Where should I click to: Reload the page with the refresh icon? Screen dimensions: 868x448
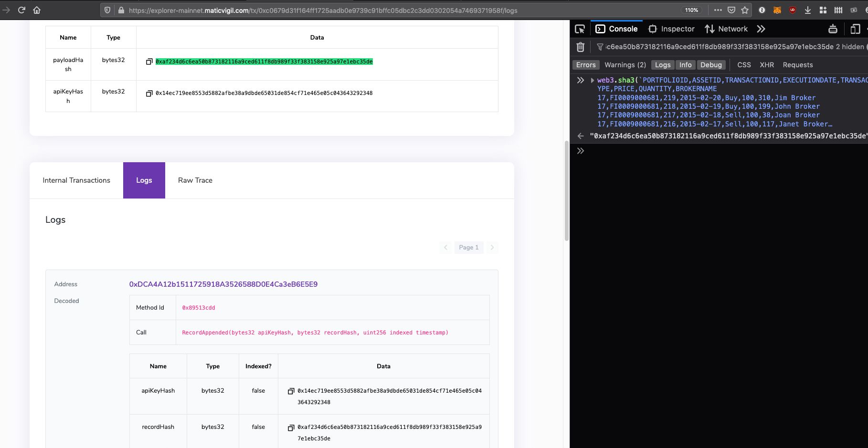[x=21, y=10]
